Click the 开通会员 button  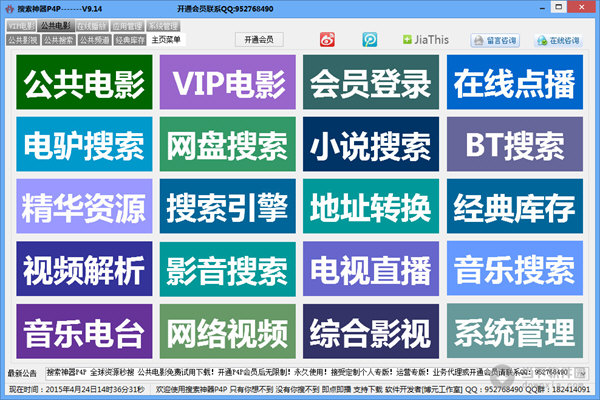coord(259,39)
